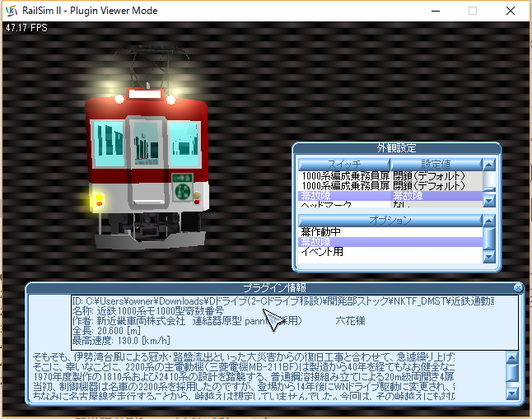Click the 作者 author line
The width and height of the screenshot is (532, 419).
pos(218,321)
